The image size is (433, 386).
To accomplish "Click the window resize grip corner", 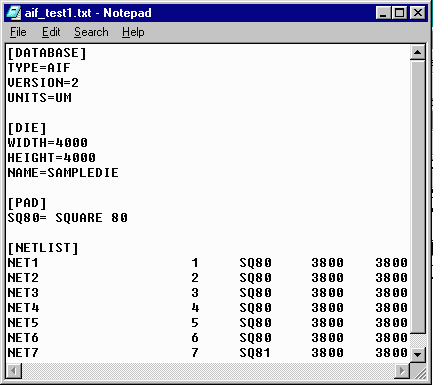I will pyautogui.click(x=418, y=371).
